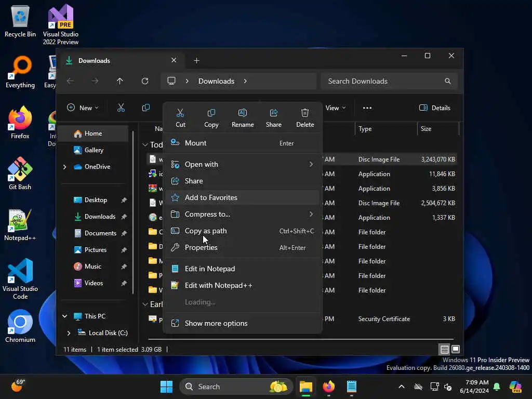The height and width of the screenshot is (399, 532).
Task: Open See more ellipsis menu
Action: tap(367, 108)
